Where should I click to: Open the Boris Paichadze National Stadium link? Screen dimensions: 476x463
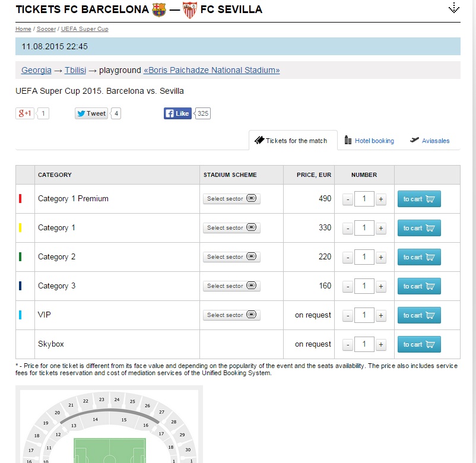211,70
